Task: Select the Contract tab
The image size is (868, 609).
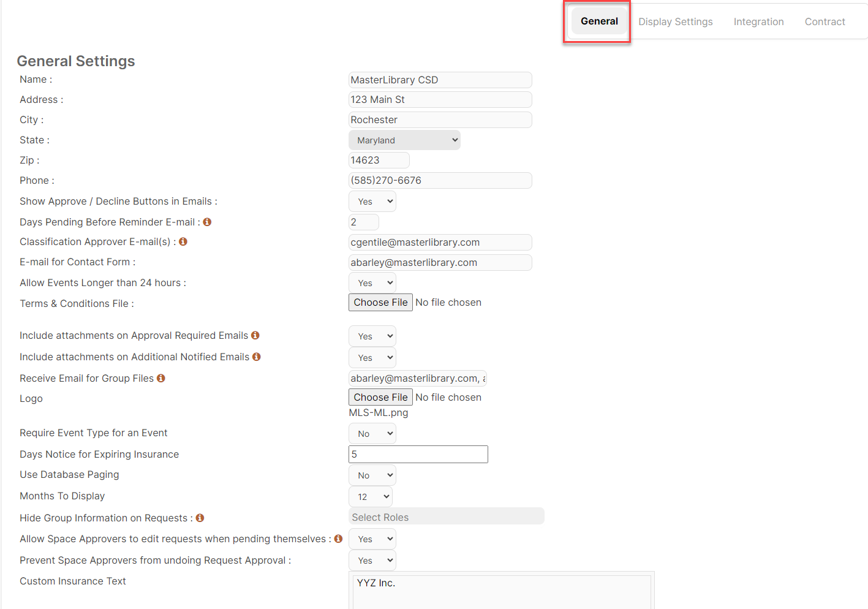Action: coord(825,21)
